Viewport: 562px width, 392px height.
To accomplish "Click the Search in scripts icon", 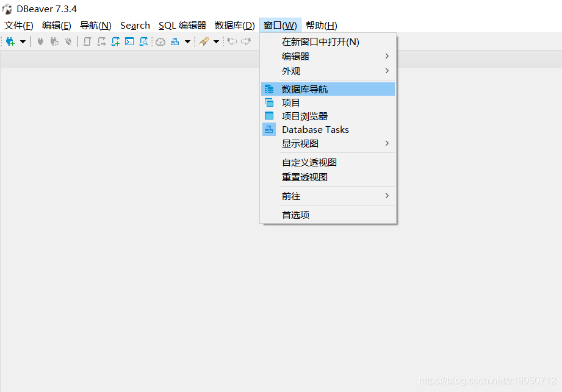I will pyautogui.click(x=143, y=41).
